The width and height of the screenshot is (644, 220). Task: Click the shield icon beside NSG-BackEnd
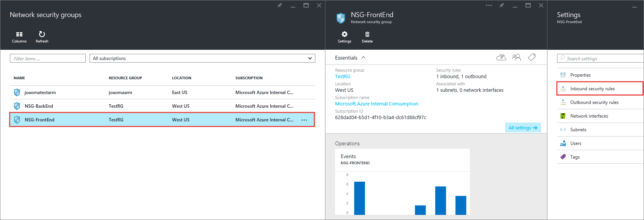(17, 106)
